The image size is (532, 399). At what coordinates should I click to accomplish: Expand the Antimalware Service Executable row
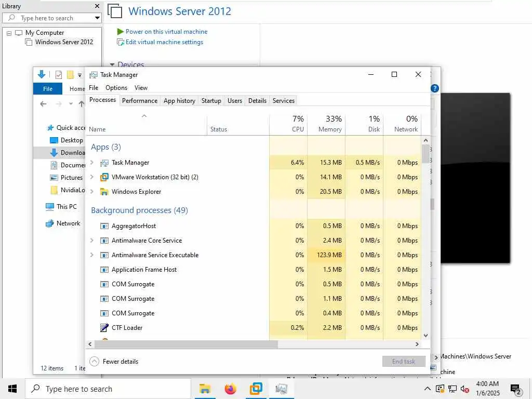92,255
